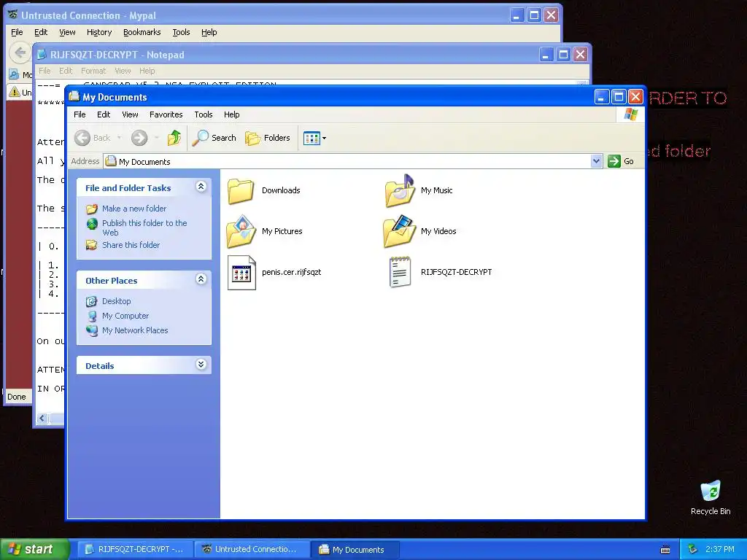The image size is (747, 560).
Task: Click Notepad horizontal scrollbar left arrow
Action: tap(42, 419)
